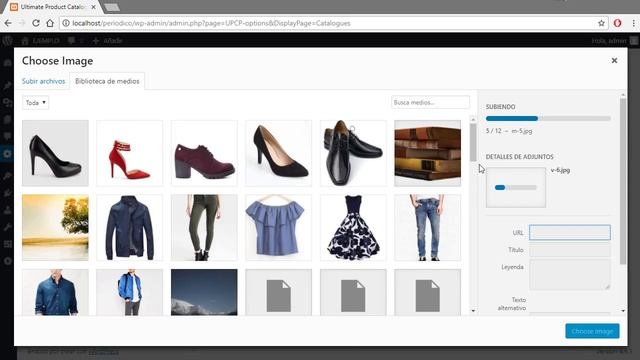The height and width of the screenshot is (360, 640).
Task: Go back with the browser back arrow
Action: click(x=8, y=23)
